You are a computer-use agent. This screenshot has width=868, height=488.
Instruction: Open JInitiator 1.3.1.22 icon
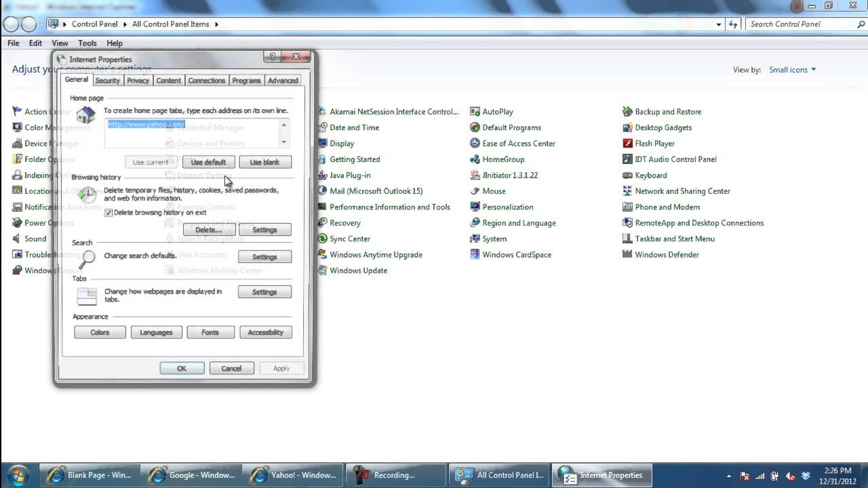505,175
